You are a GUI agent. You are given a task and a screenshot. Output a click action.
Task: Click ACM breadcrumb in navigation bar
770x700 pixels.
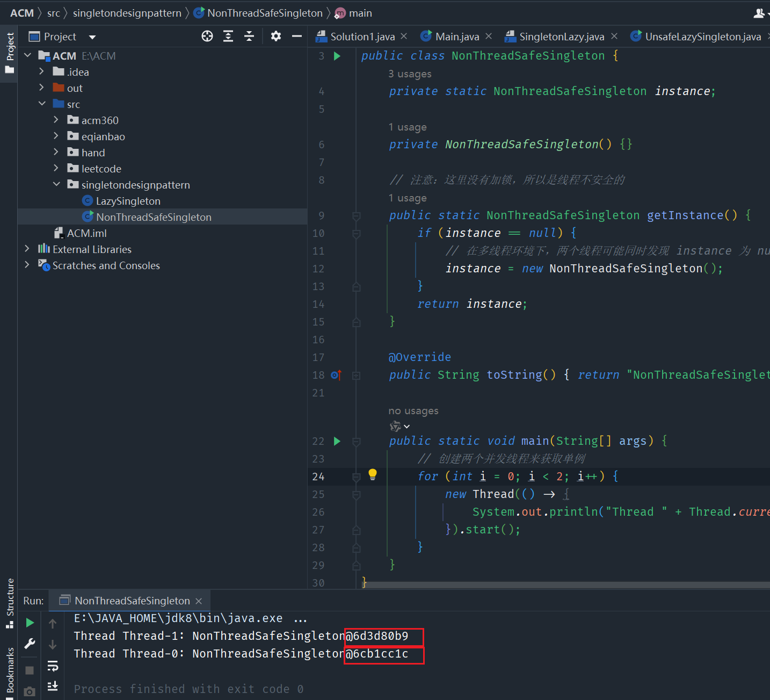(22, 13)
